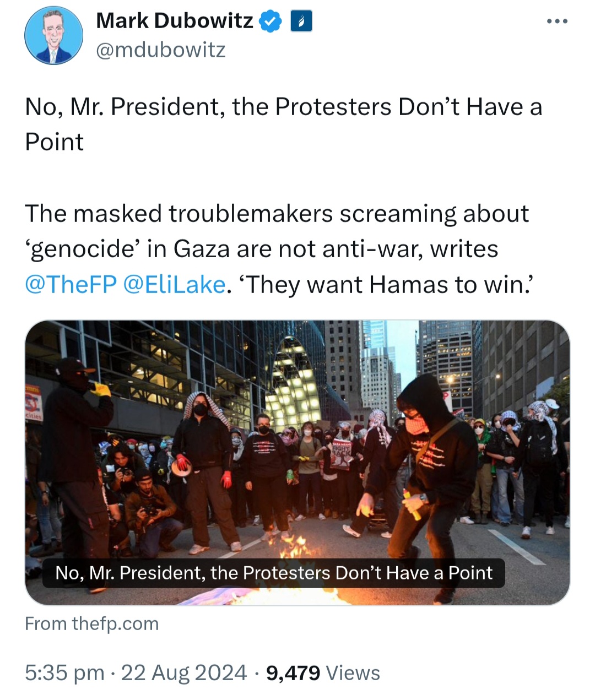Click the 22 Aug 2024 date
The height and width of the screenshot is (700, 595).
(183, 672)
